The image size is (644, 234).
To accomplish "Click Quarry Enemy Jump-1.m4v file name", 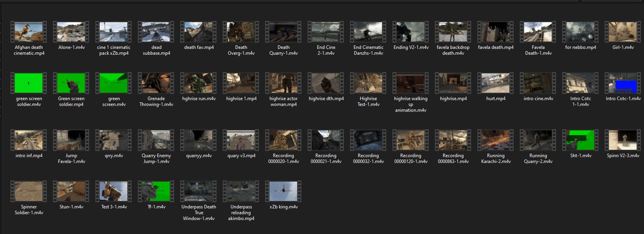I will (156, 159).
